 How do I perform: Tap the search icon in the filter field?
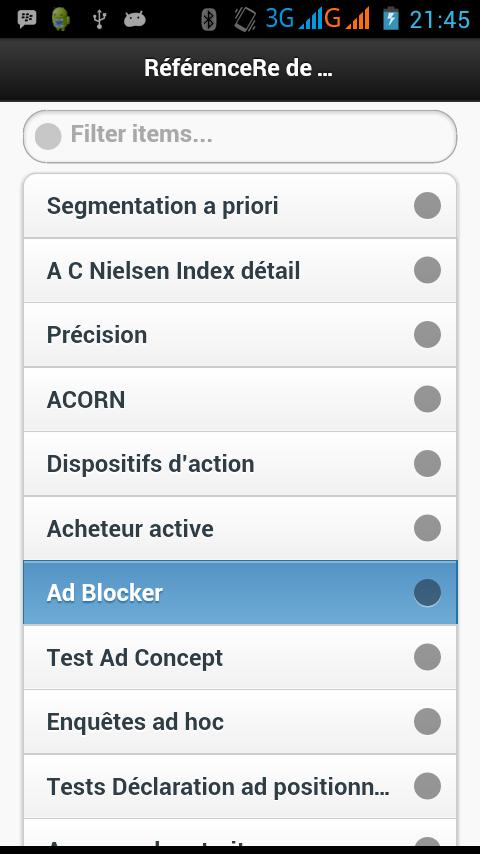tap(48, 136)
